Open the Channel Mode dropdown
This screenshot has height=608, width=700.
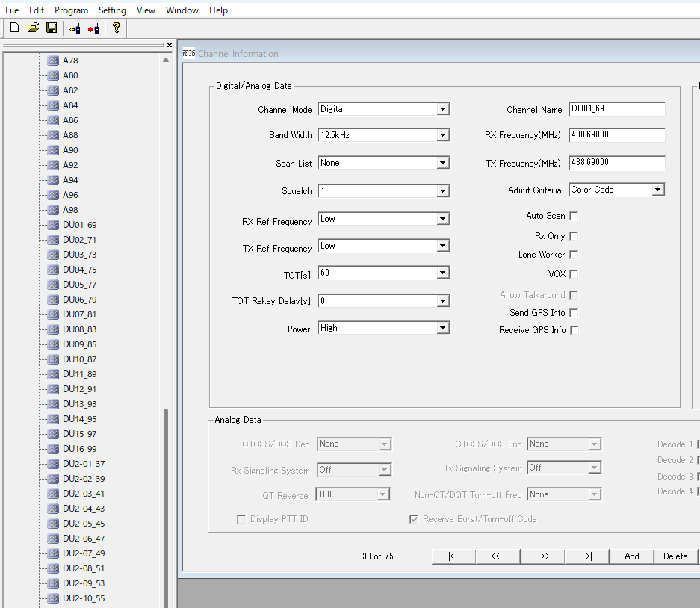(443, 109)
